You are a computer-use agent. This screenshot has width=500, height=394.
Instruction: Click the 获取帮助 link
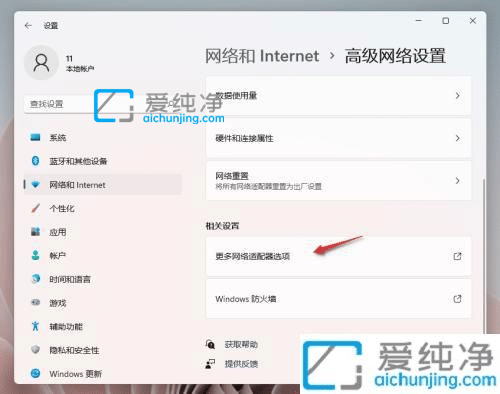coord(241,344)
